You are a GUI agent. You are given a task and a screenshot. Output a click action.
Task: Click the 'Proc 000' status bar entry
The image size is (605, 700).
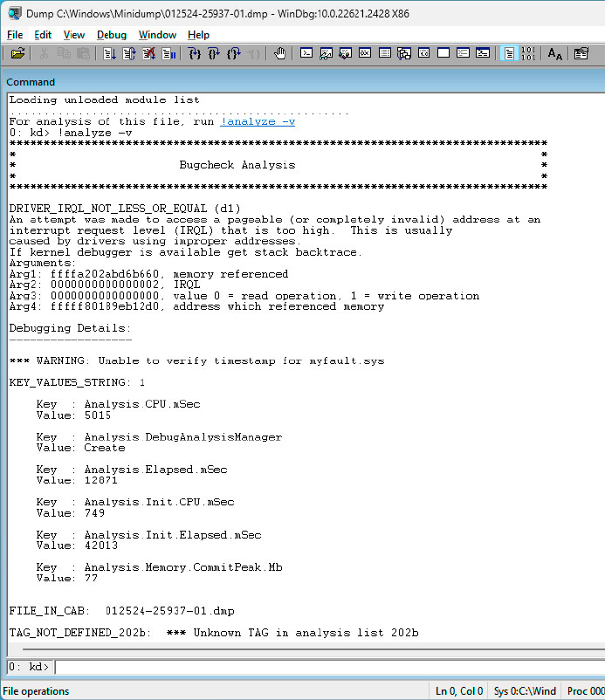point(585,691)
